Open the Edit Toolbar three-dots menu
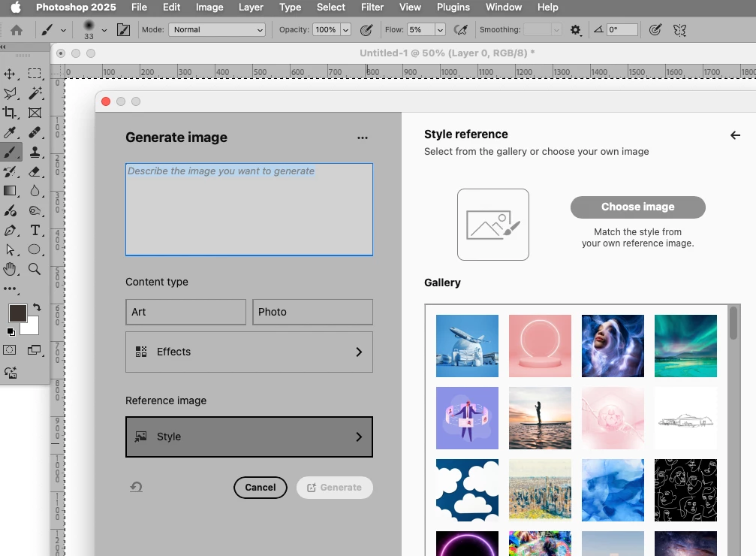The image size is (756, 556). point(9,289)
